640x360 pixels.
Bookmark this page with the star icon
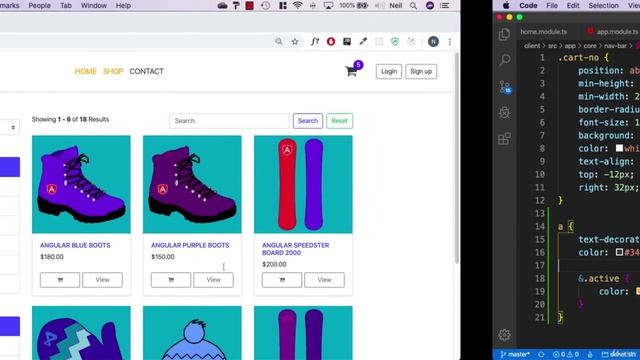click(295, 41)
